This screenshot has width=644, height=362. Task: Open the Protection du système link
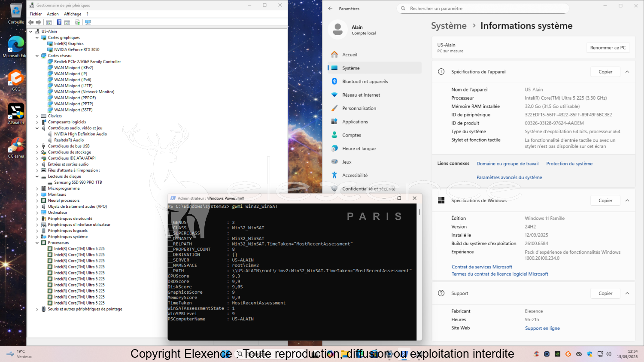[x=569, y=164]
